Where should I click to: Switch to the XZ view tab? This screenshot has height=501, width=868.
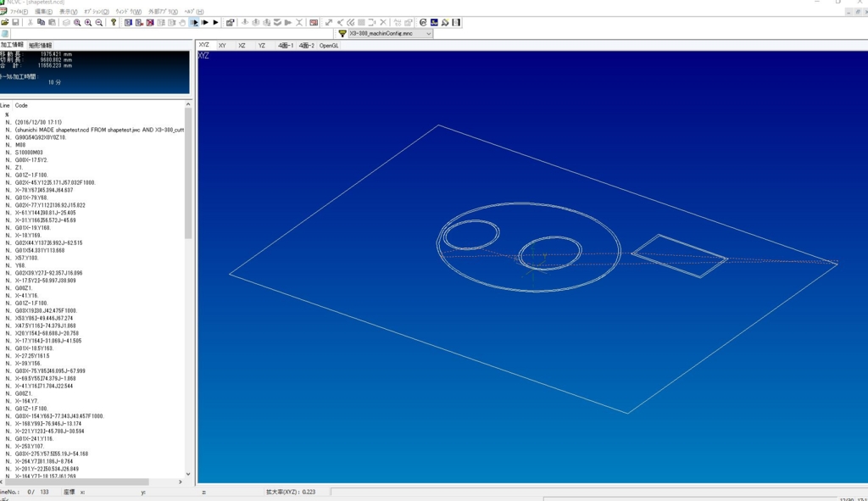242,46
